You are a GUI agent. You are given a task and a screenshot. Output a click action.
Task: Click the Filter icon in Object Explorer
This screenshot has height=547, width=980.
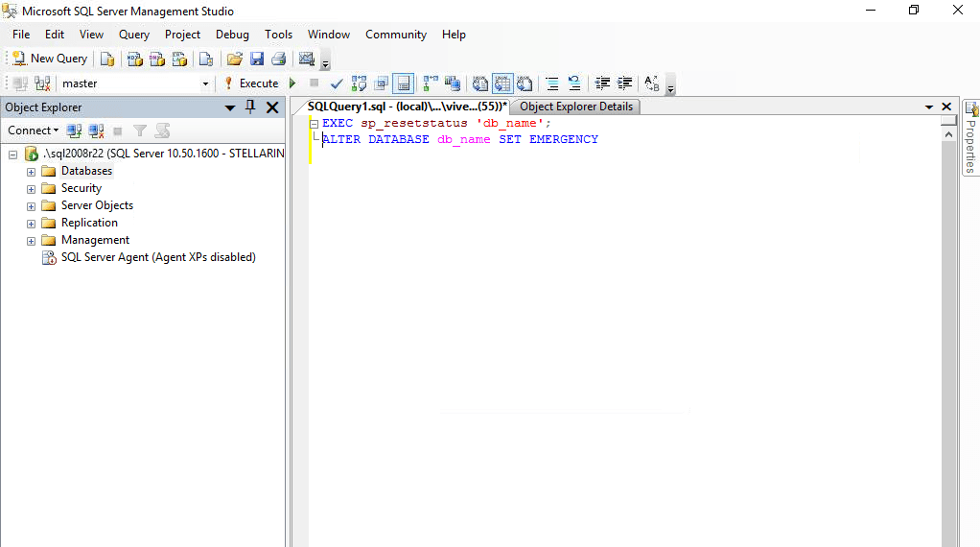[140, 131]
